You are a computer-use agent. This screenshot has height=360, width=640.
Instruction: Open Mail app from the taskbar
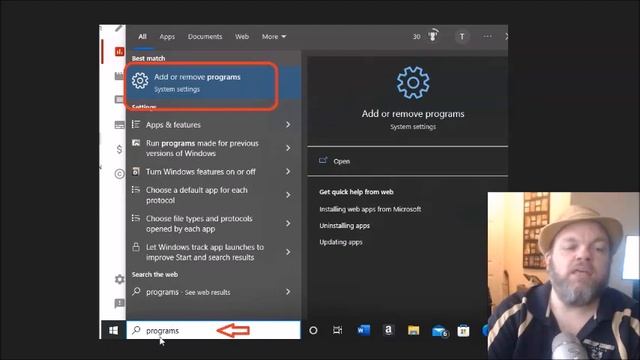[x=439, y=331]
